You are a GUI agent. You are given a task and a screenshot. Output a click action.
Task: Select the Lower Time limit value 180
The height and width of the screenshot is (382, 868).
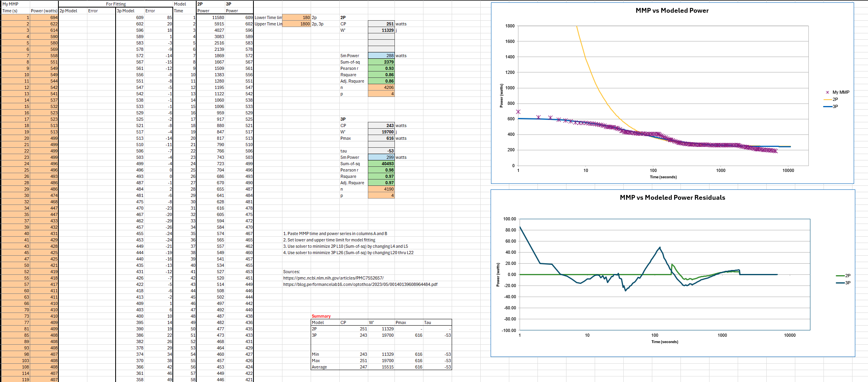pos(296,17)
